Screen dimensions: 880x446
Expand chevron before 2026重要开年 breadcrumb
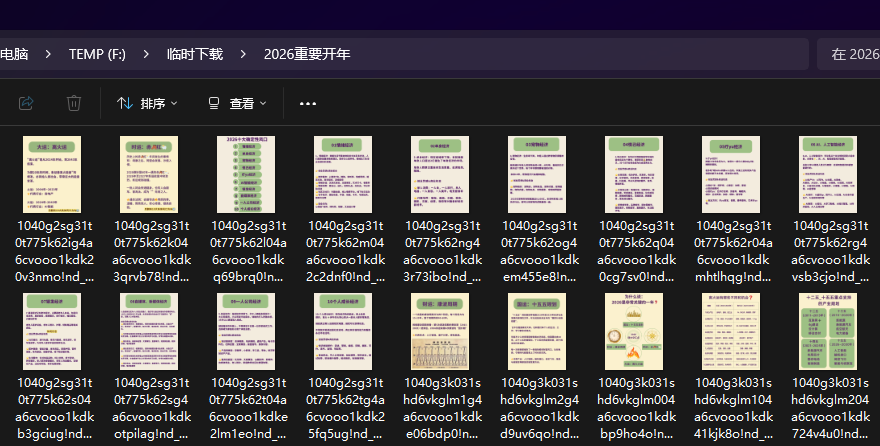click(x=243, y=54)
